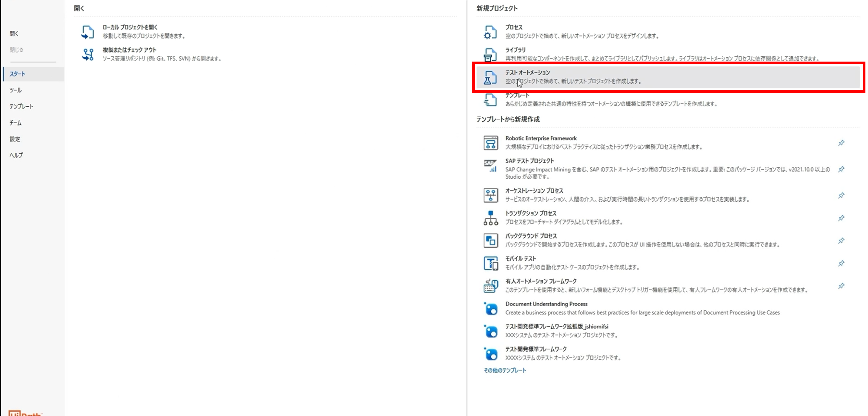The width and height of the screenshot is (868, 416).
Task: Click the プロセス new project icon
Action: pos(490,32)
